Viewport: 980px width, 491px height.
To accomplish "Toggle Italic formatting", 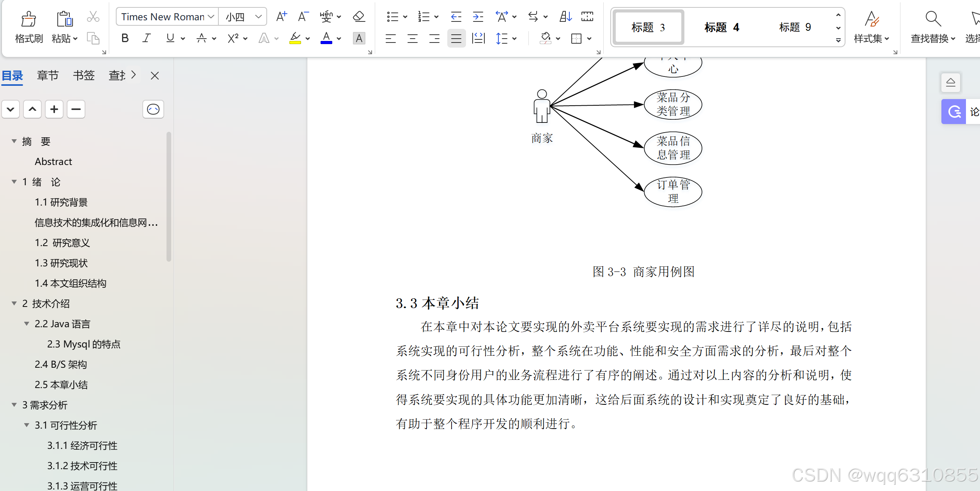I will coord(146,38).
